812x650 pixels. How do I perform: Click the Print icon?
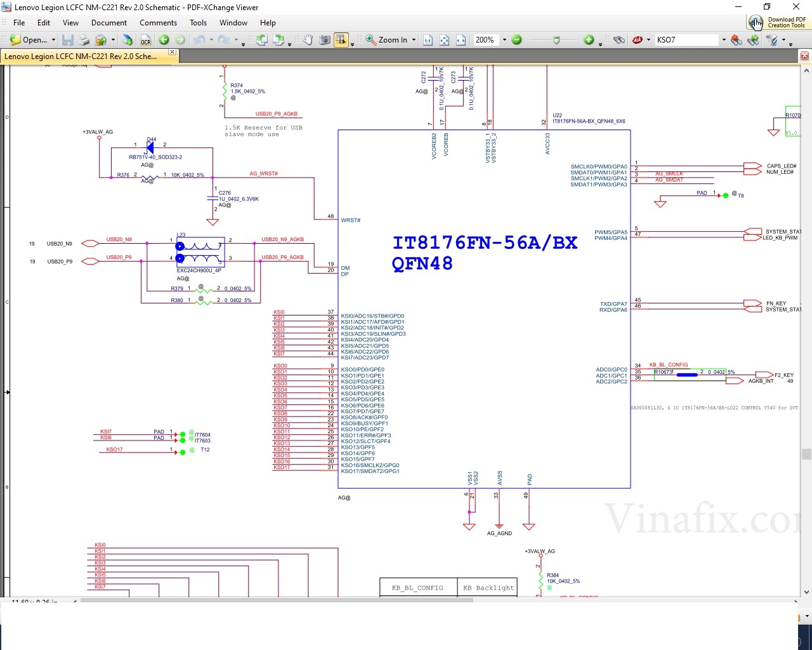[x=84, y=40]
